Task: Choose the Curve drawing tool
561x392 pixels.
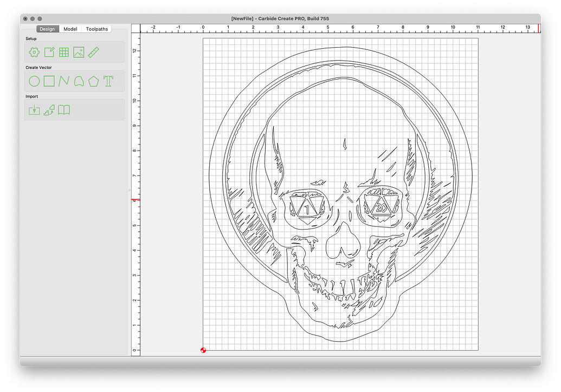Action: 79,81
